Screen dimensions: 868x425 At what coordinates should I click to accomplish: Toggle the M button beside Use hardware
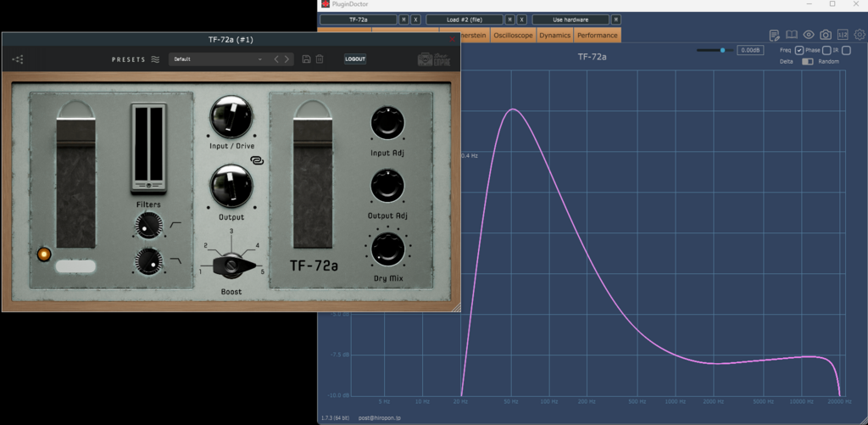click(x=615, y=20)
